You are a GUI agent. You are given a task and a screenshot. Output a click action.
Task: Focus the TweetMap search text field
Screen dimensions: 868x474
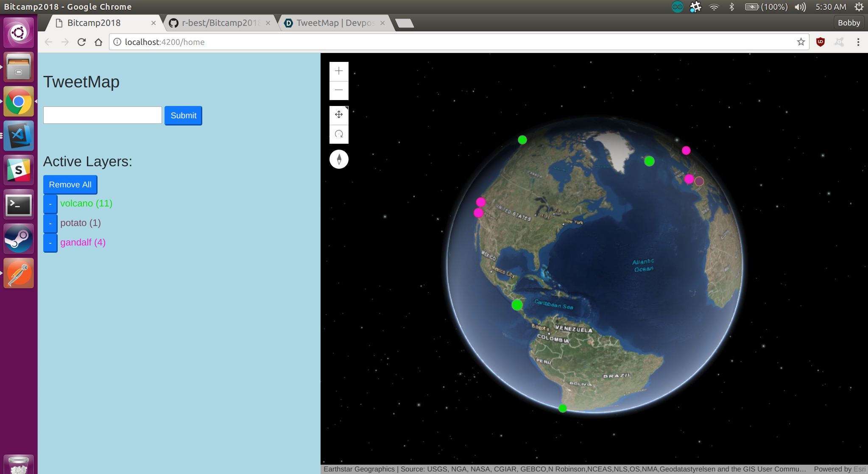103,115
